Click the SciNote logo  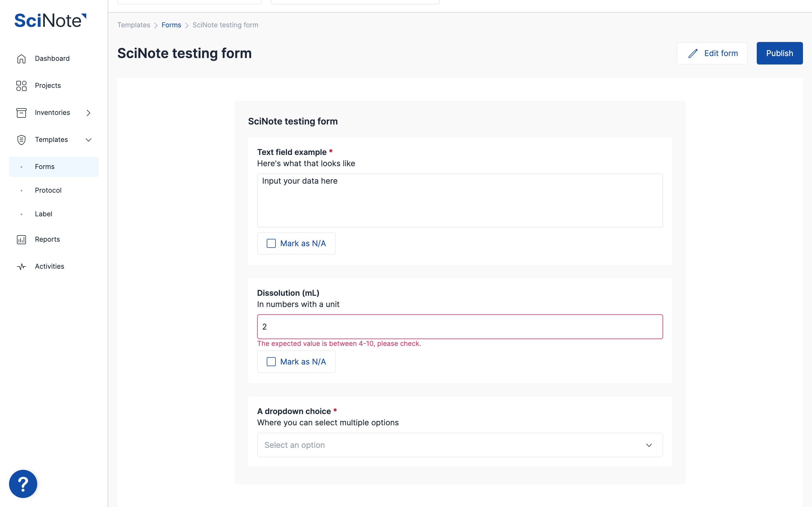tap(50, 21)
